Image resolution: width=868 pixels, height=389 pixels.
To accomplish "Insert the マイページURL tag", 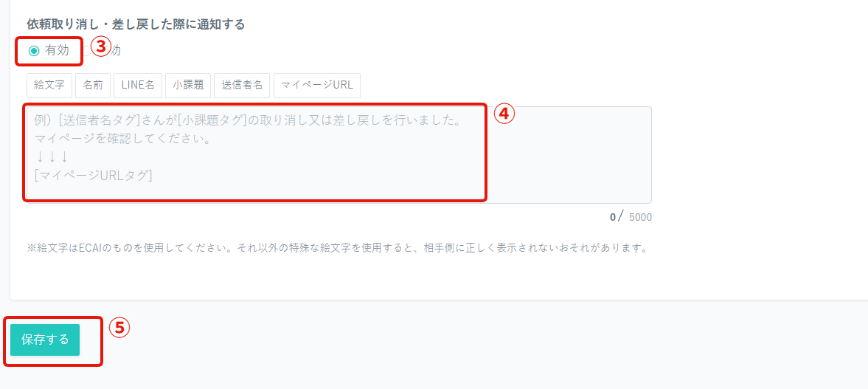I will [x=316, y=86].
